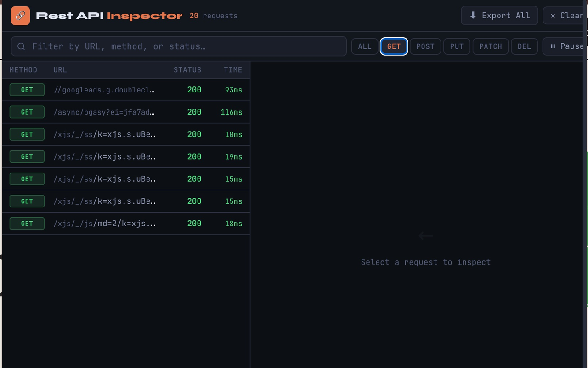588x368 pixels.
Task: Click the magnifier icon in the filter box
Action: coord(21,46)
